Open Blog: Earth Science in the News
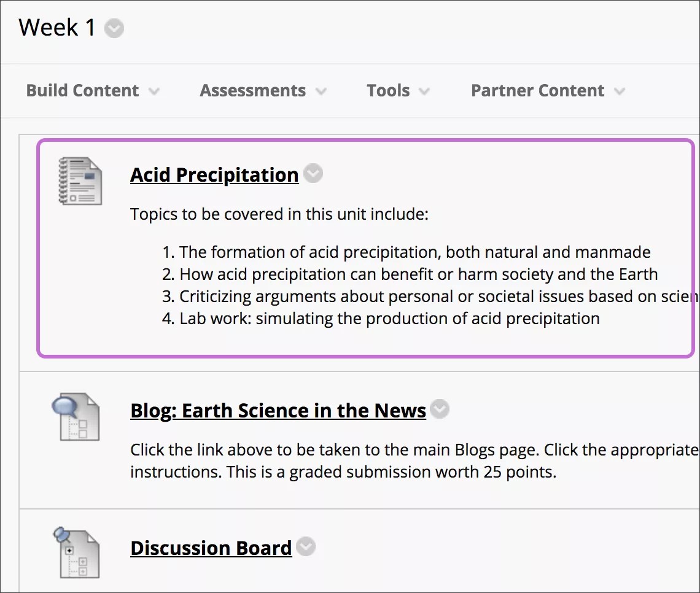 coord(278,411)
